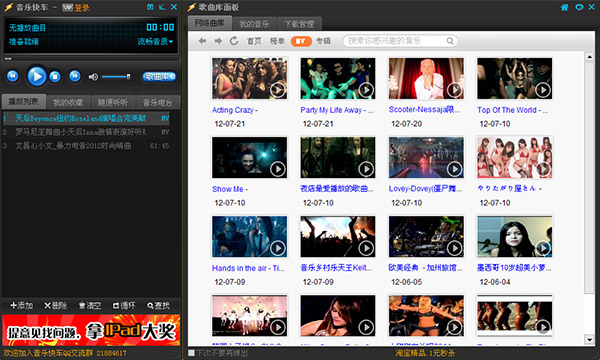Switch to 播放列表 tab
600x360 pixels.
tap(24, 102)
